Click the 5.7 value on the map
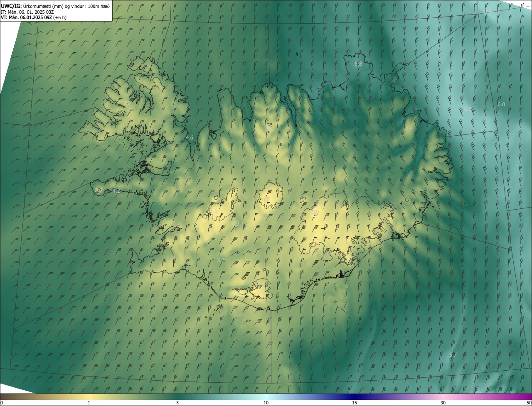Image resolution: width=532 pixels, height=406 pixels. [453, 355]
